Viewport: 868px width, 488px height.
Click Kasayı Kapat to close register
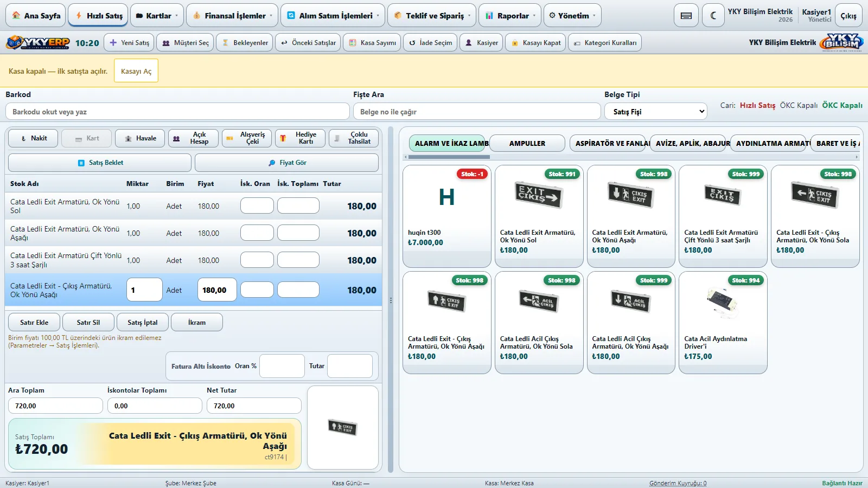click(x=535, y=43)
